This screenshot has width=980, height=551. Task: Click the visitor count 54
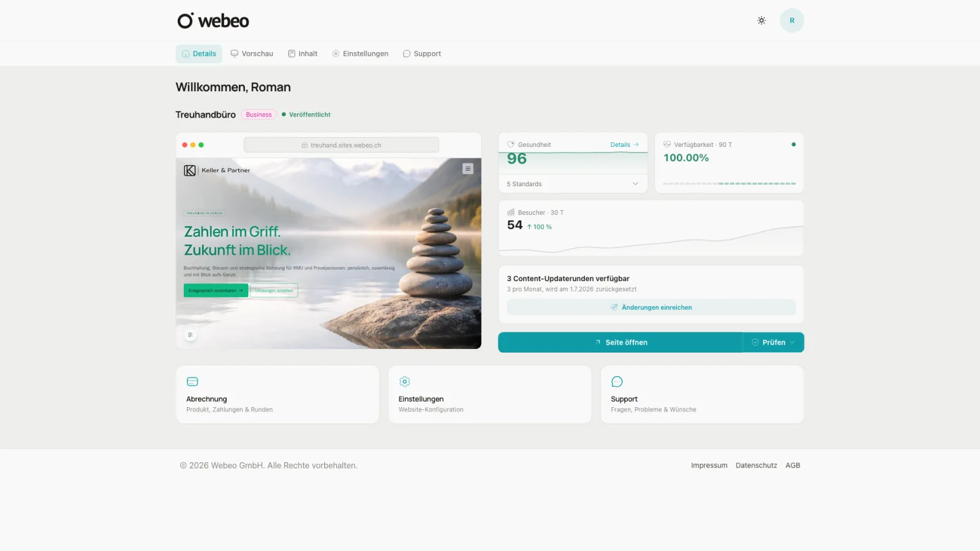(515, 225)
